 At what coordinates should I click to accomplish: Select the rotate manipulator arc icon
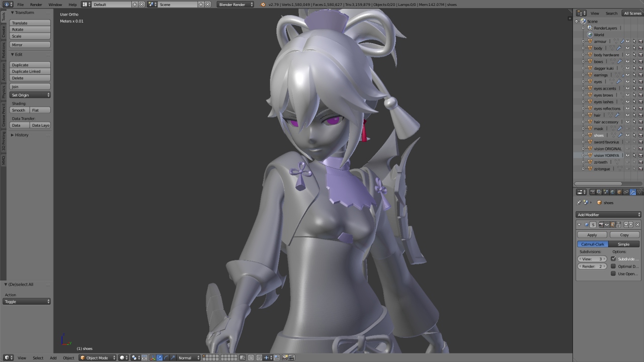[x=166, y=357]
